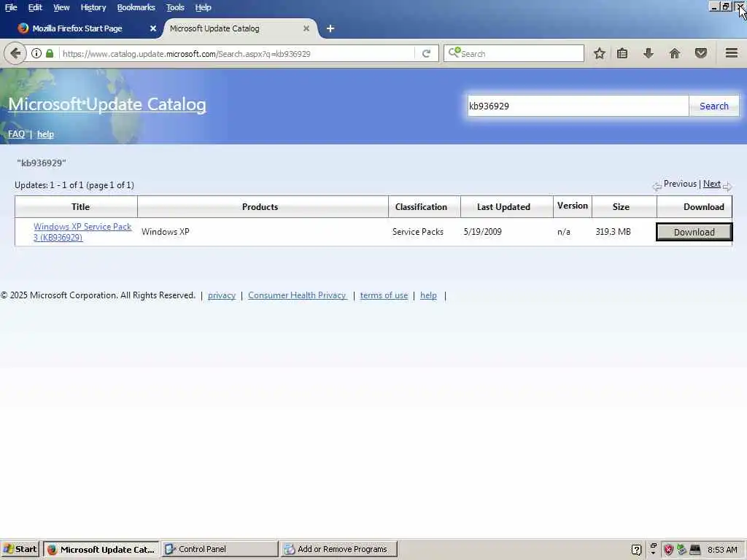The image size is (747, 560).
Task: Open the FAQ link
Action: (16, 134)
